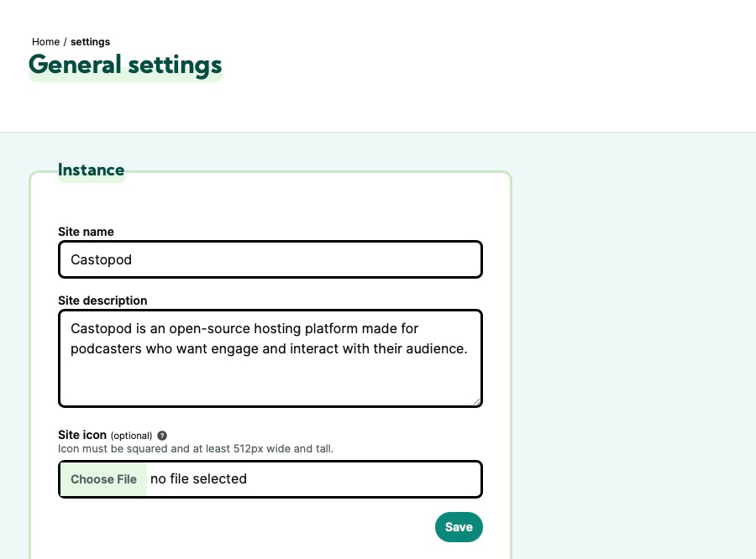Click the Instance section heading
Image resolution: width=756 pixels, height=559 pixels.
tap(91, 170)
